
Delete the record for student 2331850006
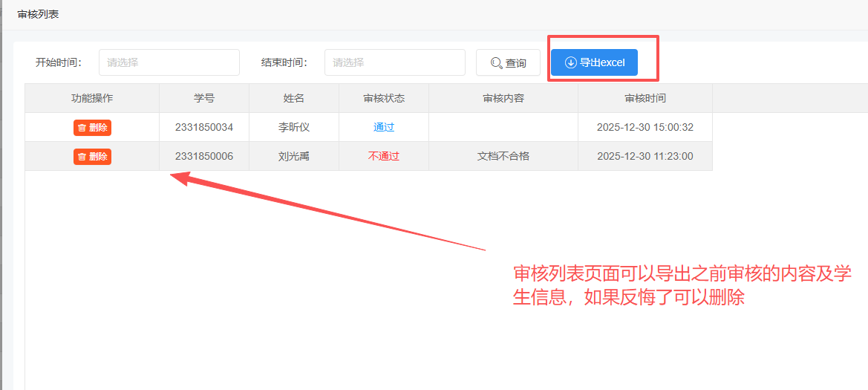pyautogui.click(x=92, y=157)
